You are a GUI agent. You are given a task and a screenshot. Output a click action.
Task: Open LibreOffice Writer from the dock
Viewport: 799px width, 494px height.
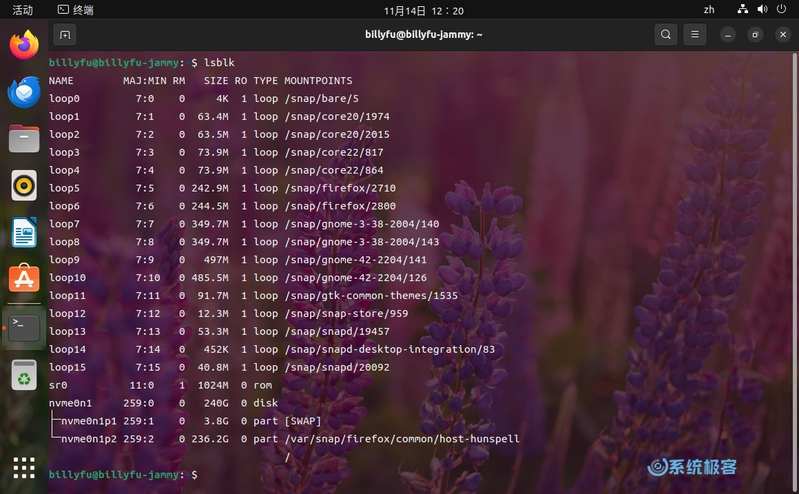[x=24, y=232]
